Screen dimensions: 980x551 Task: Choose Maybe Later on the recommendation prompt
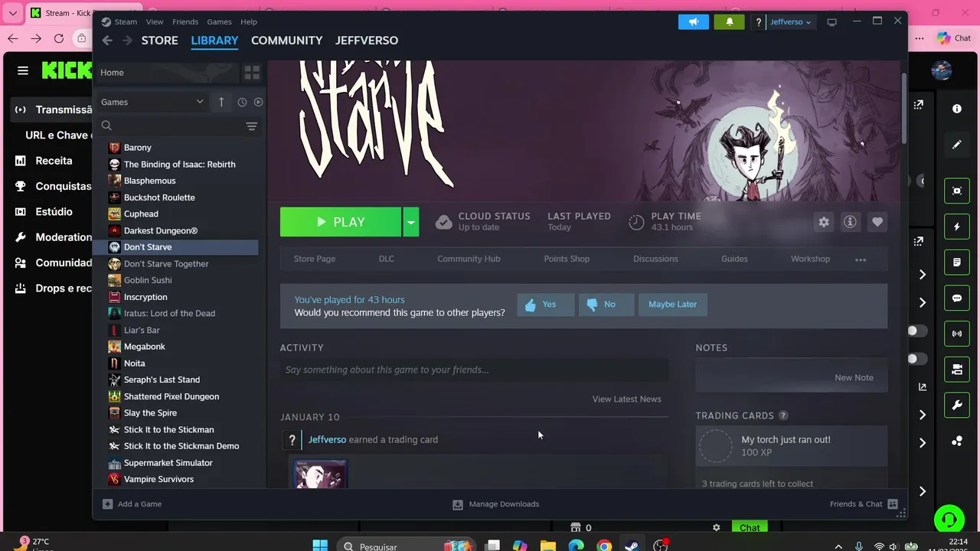coord(672,305)
